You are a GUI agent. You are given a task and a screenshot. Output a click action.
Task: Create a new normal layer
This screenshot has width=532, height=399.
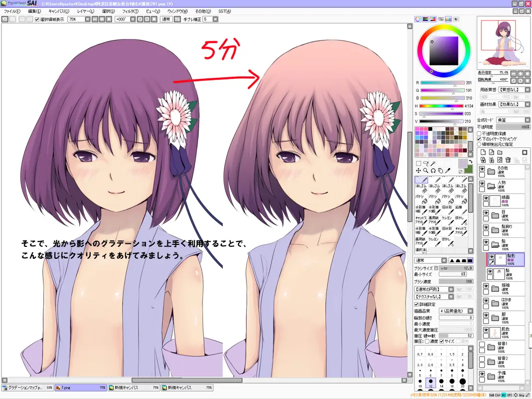(x=483, y=152)
